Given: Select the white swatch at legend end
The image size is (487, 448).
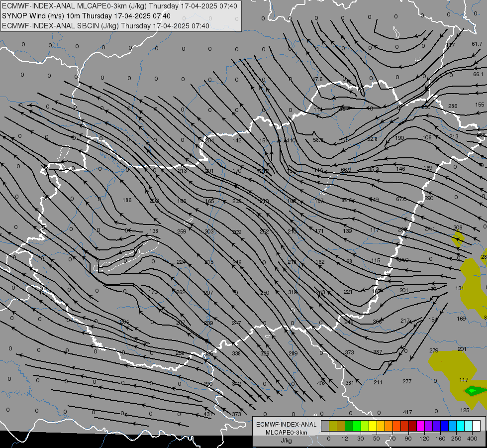Looking at the screenshot, I should (x=477, y=426).
